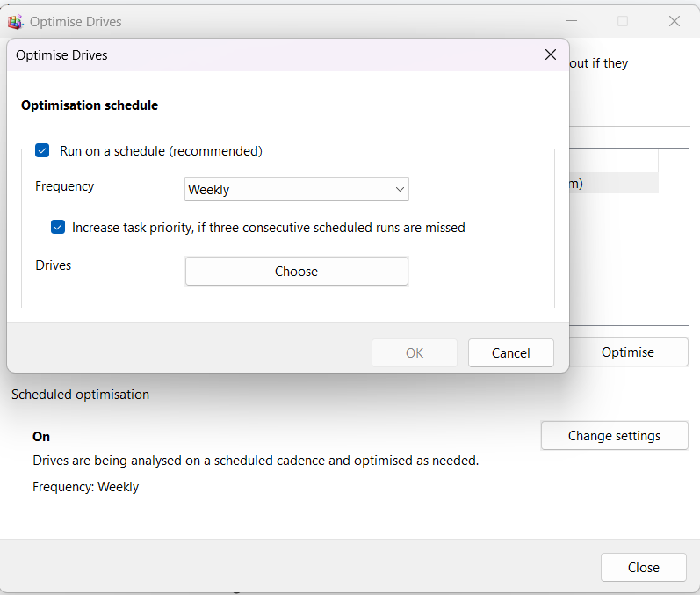700x595 pixels.
Task: Close the main Optimise Drives window via X
Action: tap(675, 21)
